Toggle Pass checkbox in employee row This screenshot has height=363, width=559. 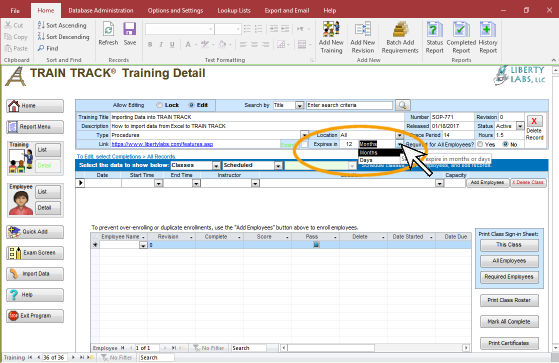pos(316,245)
